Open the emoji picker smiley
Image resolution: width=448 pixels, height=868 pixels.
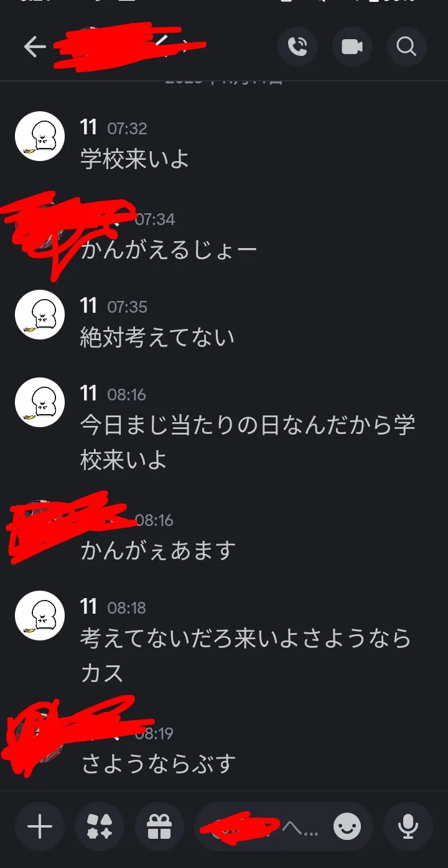pos(347,826)
